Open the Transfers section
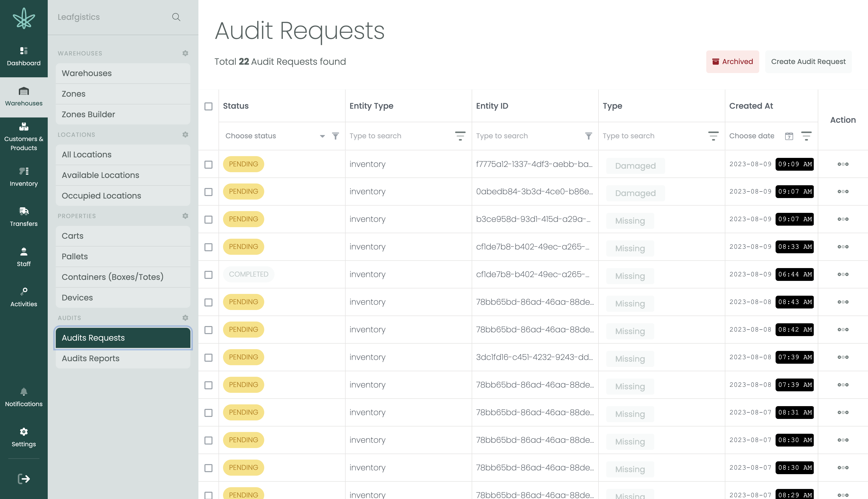Image resolution: width=868 pixels, height=499 pixels. coord(24,217)
